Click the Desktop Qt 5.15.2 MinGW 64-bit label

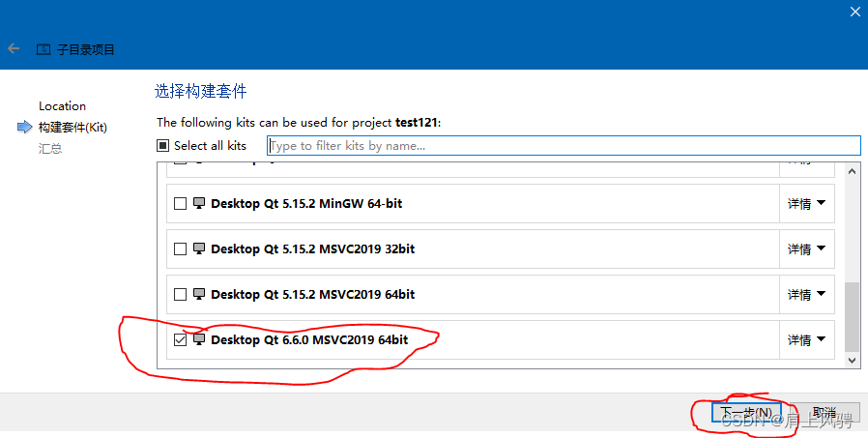[306, 204]
